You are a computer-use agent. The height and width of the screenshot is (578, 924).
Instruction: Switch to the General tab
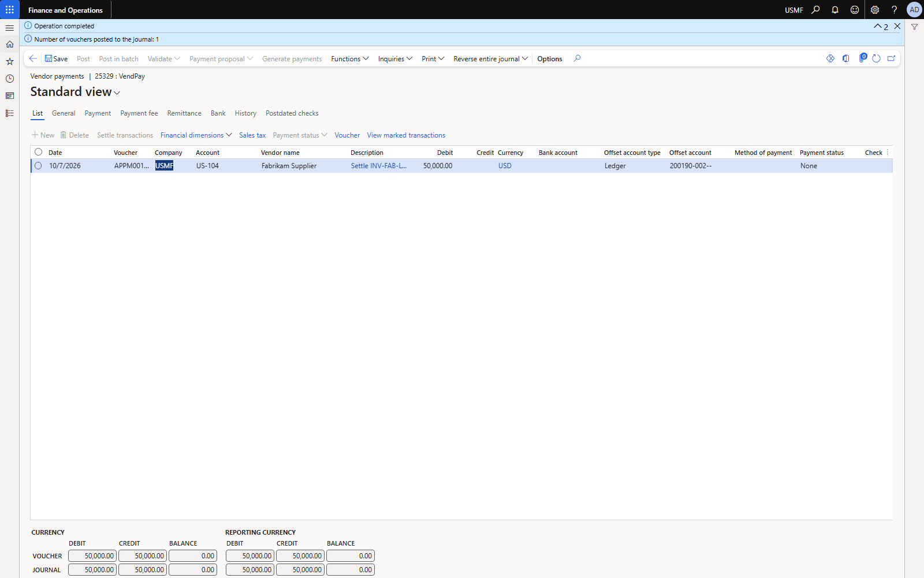64,113
